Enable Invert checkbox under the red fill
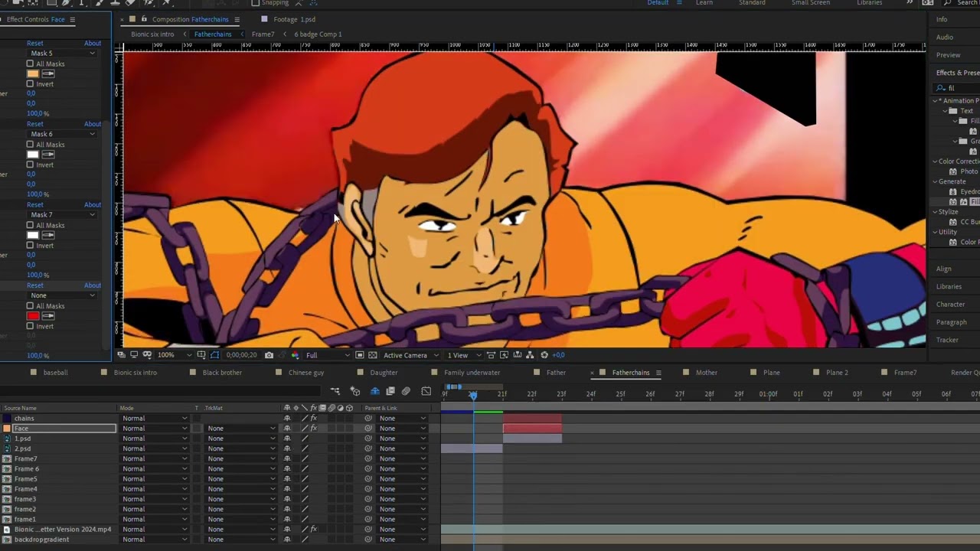This screenshot has height=551, width=980. tap(31, 326)
